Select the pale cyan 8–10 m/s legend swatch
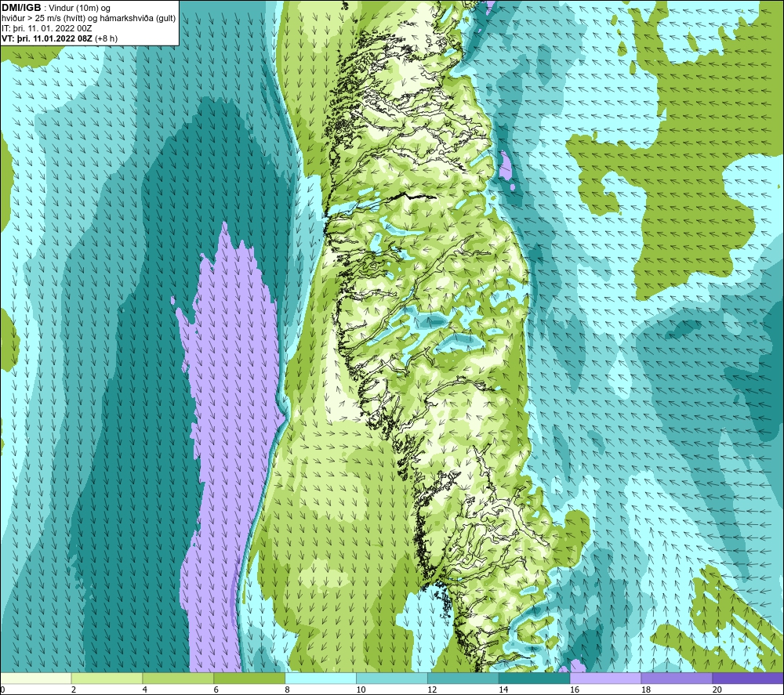 pos(321,678)
